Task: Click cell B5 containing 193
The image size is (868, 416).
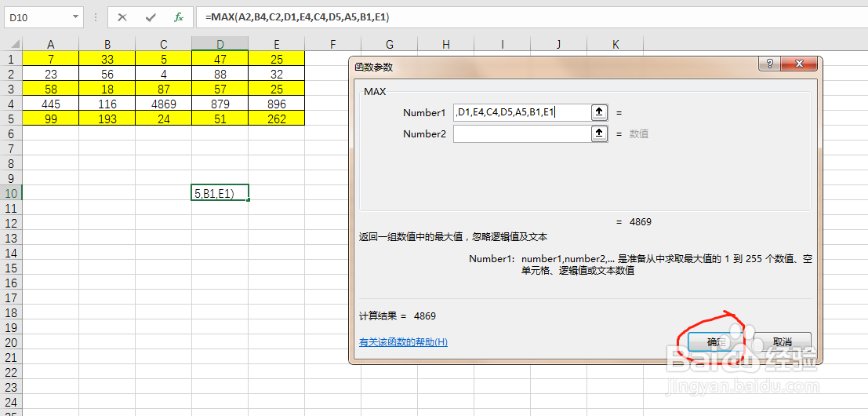Action: (x=107, y=119)
